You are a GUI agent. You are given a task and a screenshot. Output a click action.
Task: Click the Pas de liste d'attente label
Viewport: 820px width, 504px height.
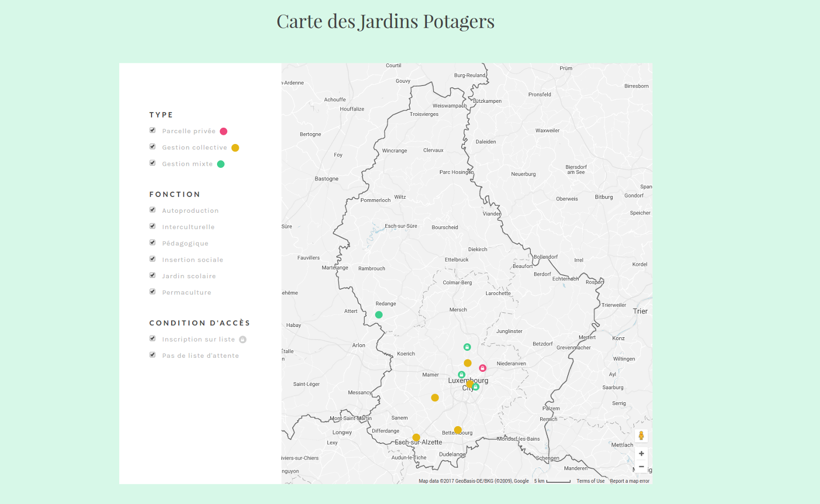[200, 356]
